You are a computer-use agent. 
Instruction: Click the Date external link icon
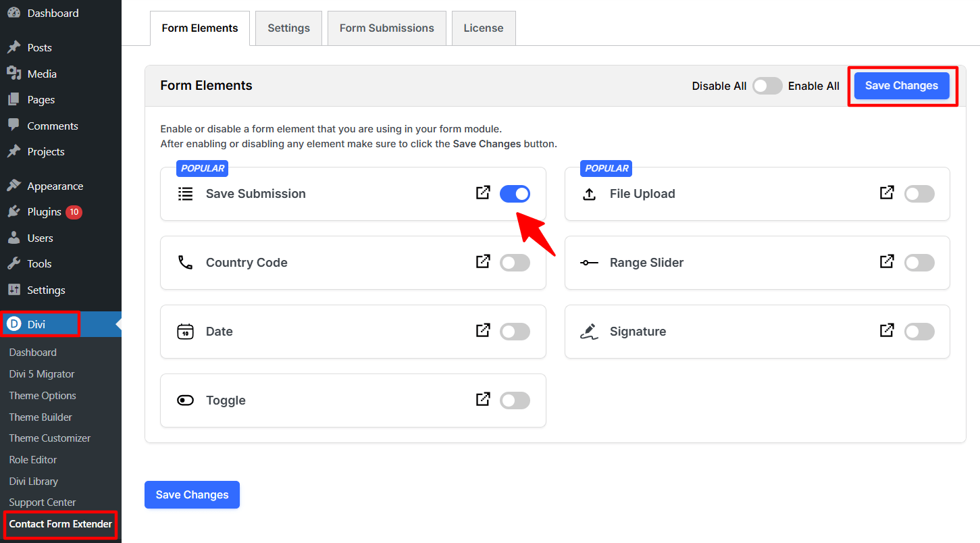[x=483, y=331]
